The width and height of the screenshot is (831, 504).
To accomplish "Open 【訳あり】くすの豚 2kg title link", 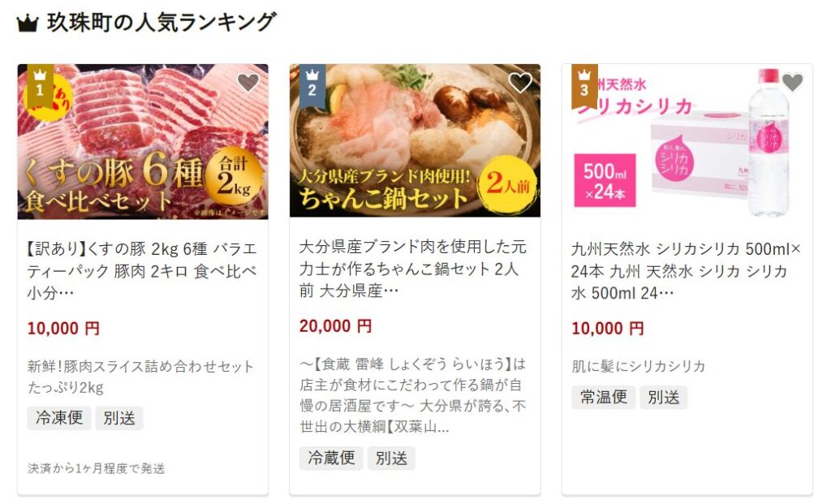I will [142, 271].
